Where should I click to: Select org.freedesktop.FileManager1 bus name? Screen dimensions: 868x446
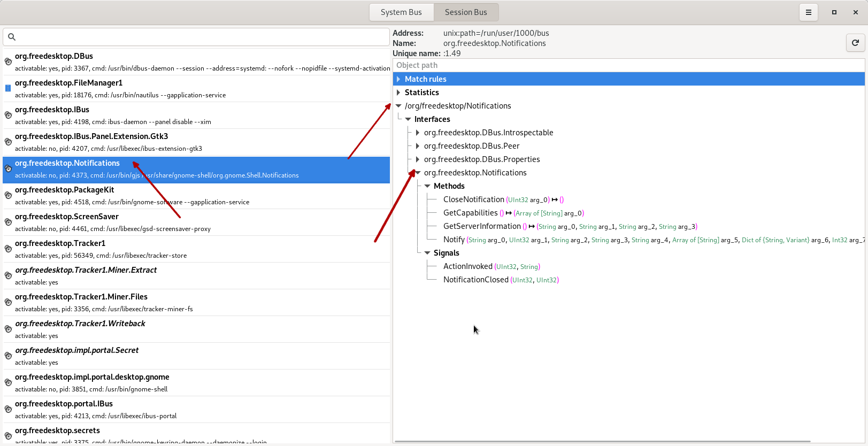click(196, 89)
